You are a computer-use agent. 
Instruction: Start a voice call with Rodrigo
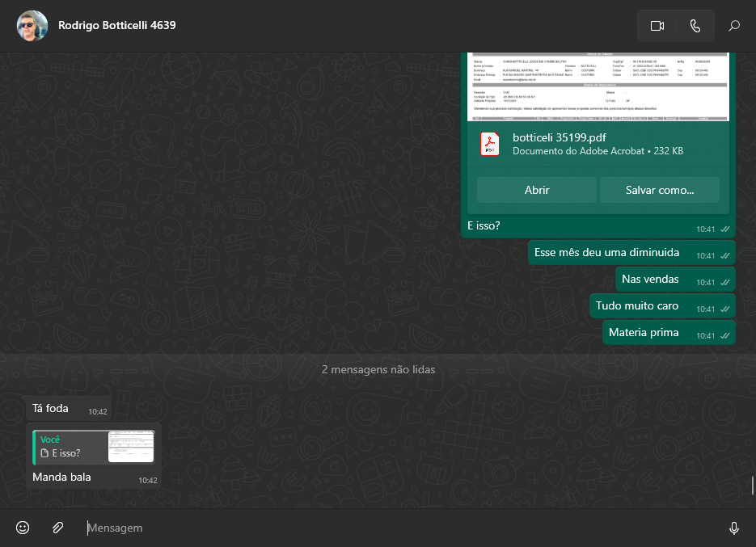pyautogui.click(x=695, y=26)
